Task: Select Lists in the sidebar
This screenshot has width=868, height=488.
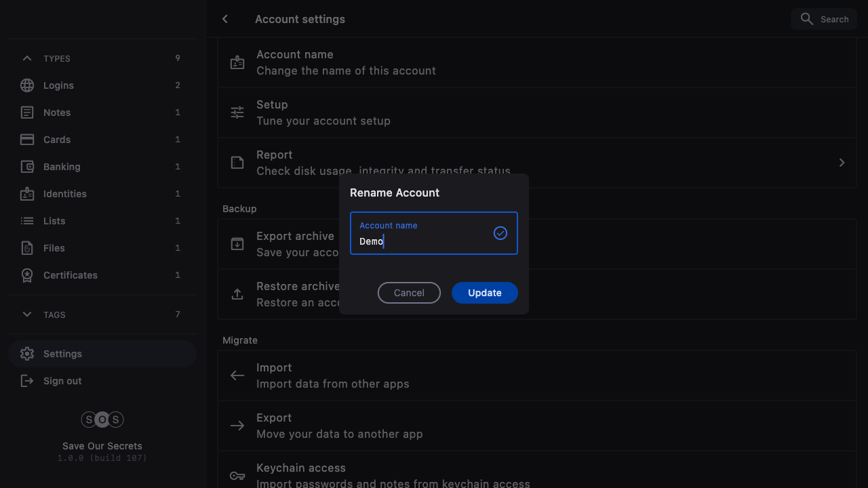Action: (54, 221)
